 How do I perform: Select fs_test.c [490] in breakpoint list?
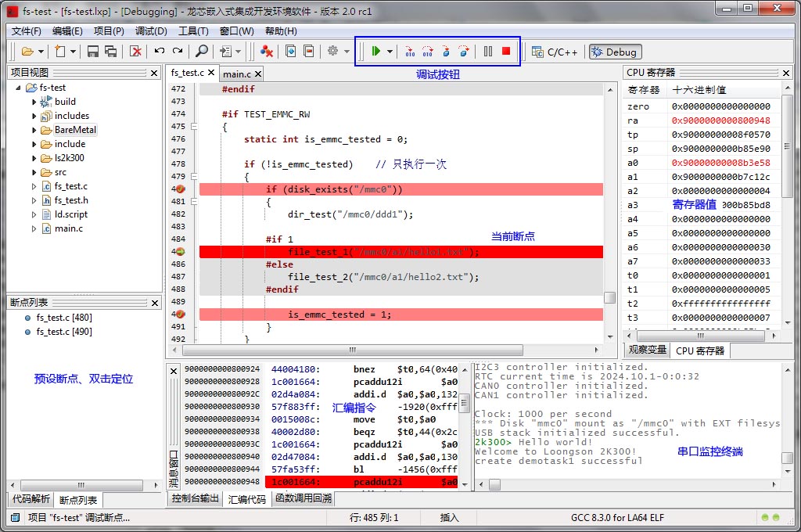click(63, 332)
